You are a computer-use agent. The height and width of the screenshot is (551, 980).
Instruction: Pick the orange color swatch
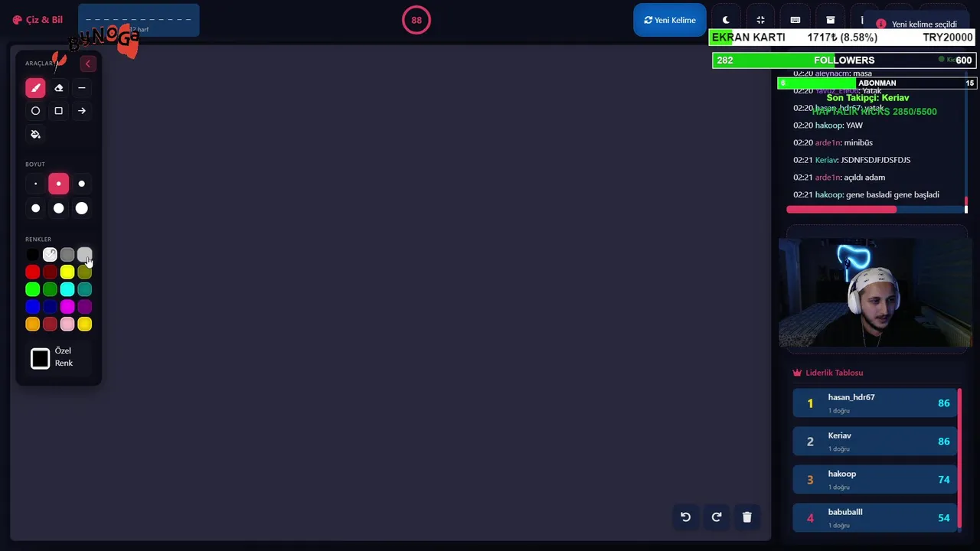click(32, 324)
